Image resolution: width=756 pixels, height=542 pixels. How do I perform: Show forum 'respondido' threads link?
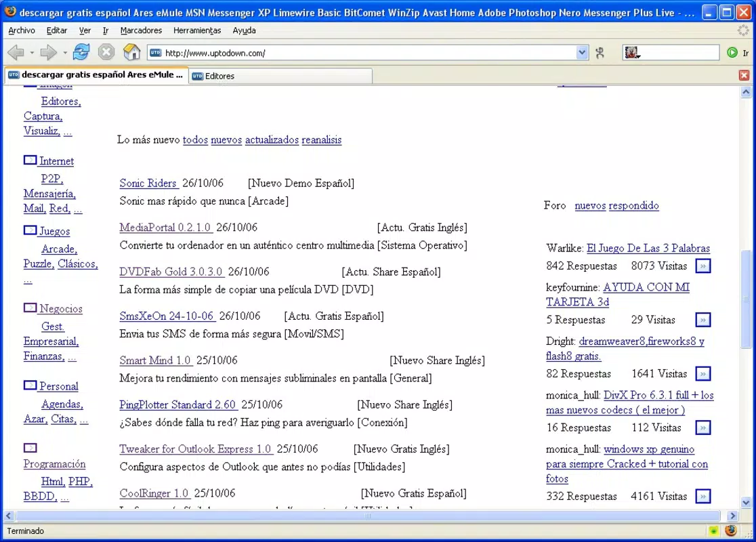coord(633,205)
